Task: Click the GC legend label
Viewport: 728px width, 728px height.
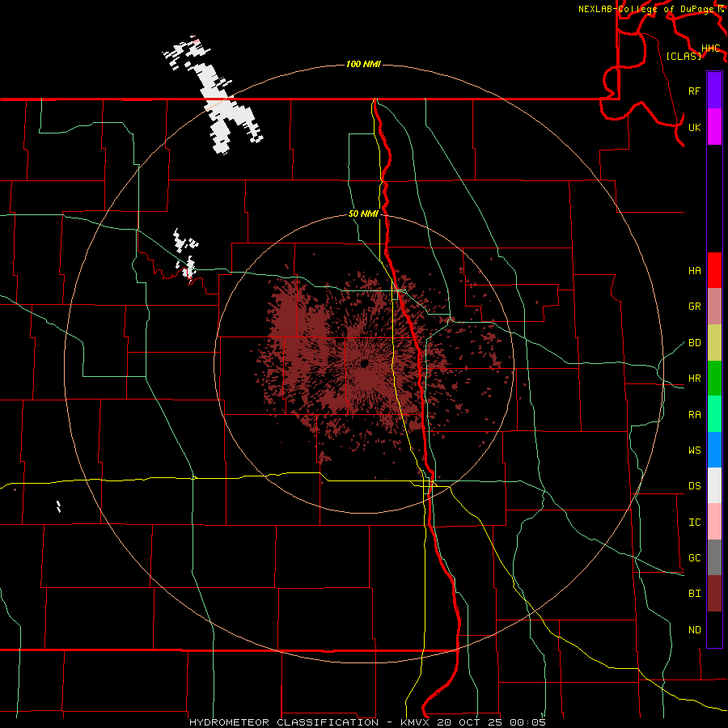Action: point(694,558)
